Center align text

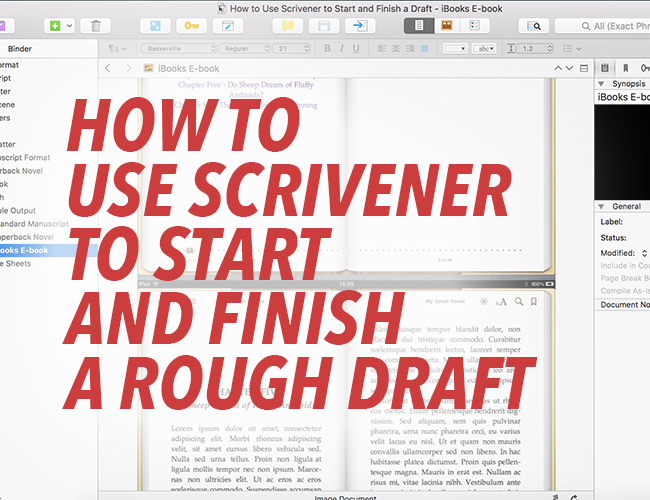[x=396, y=49]
